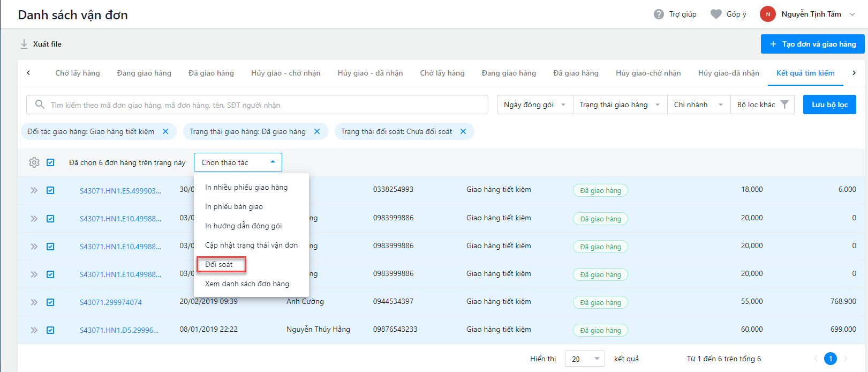868x372 pixels.
Task: Remove the Trạng thái đối soát filter chip
Action: click(463, 131)
